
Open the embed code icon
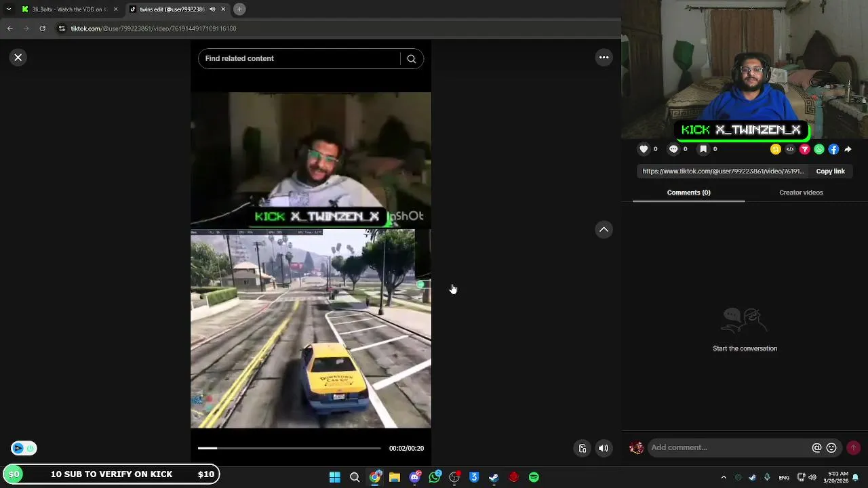coord(790,149)
